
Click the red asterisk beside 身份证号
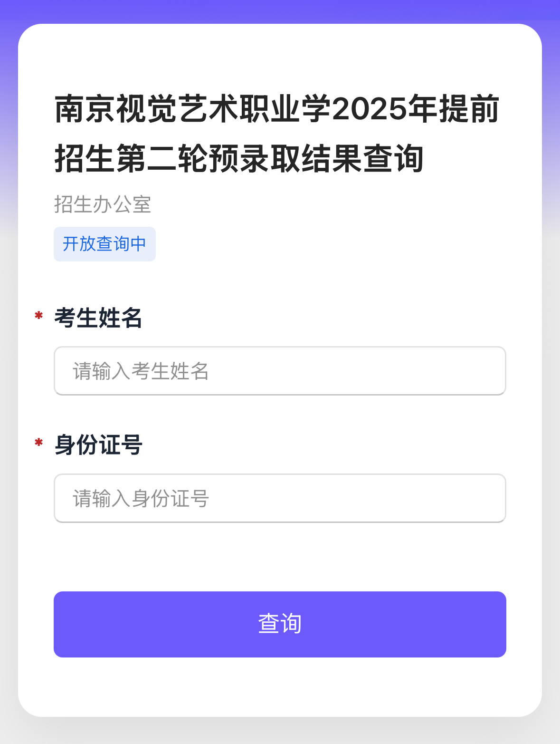[x=39, y=443]
